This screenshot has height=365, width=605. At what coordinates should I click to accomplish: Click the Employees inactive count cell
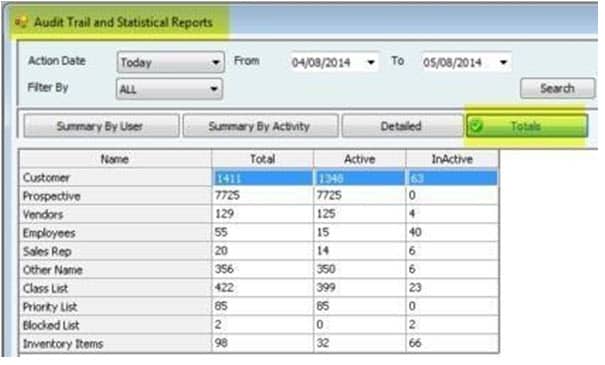point(452,232)
